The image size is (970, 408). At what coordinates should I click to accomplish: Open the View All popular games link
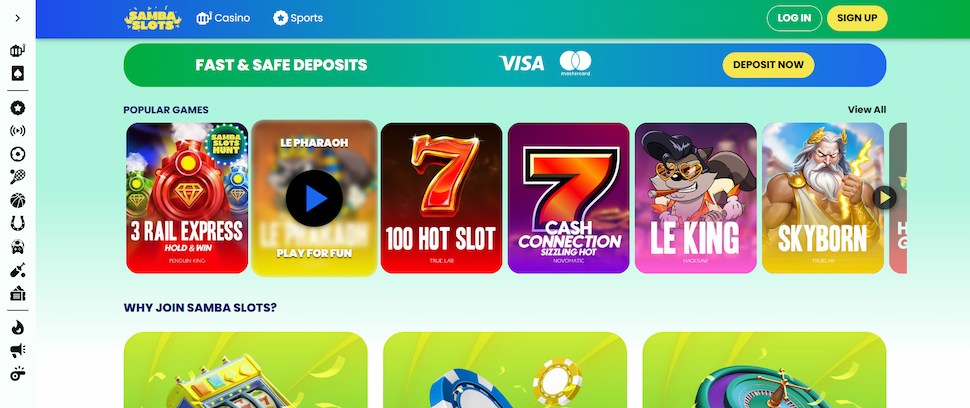pos(867,109)
